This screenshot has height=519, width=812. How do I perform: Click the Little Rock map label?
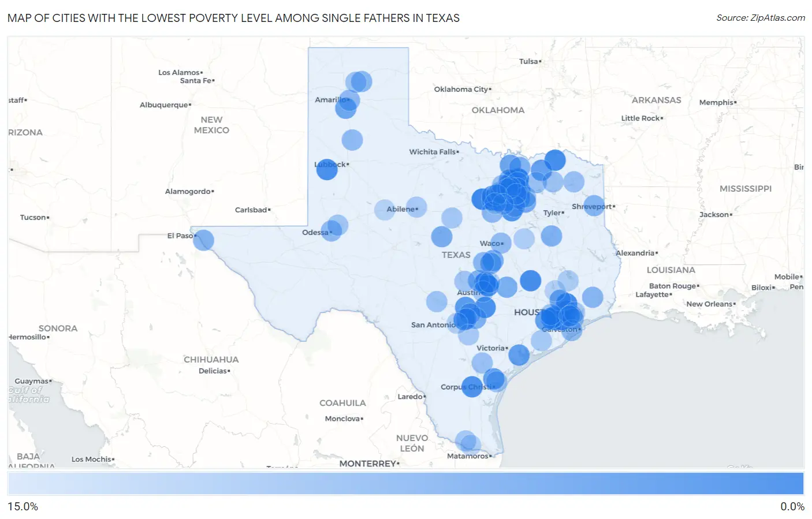(x=640, y=118)
